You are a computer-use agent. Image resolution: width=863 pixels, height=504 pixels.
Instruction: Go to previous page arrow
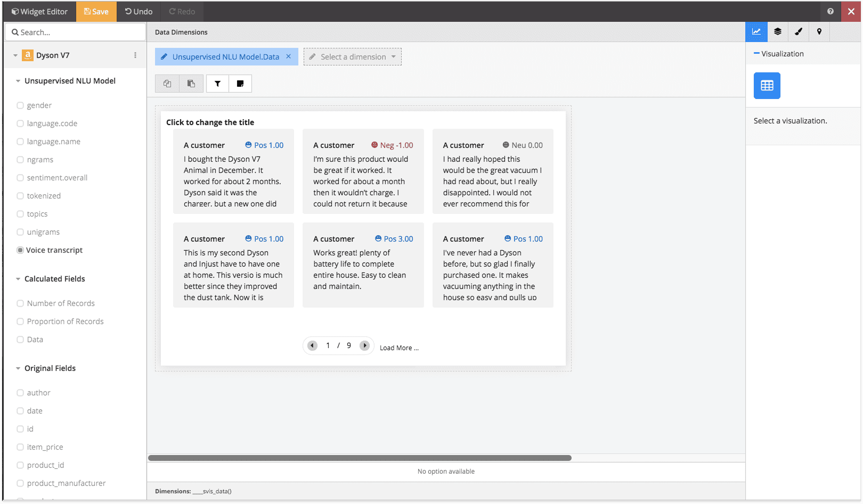click(x=313, y=346)
